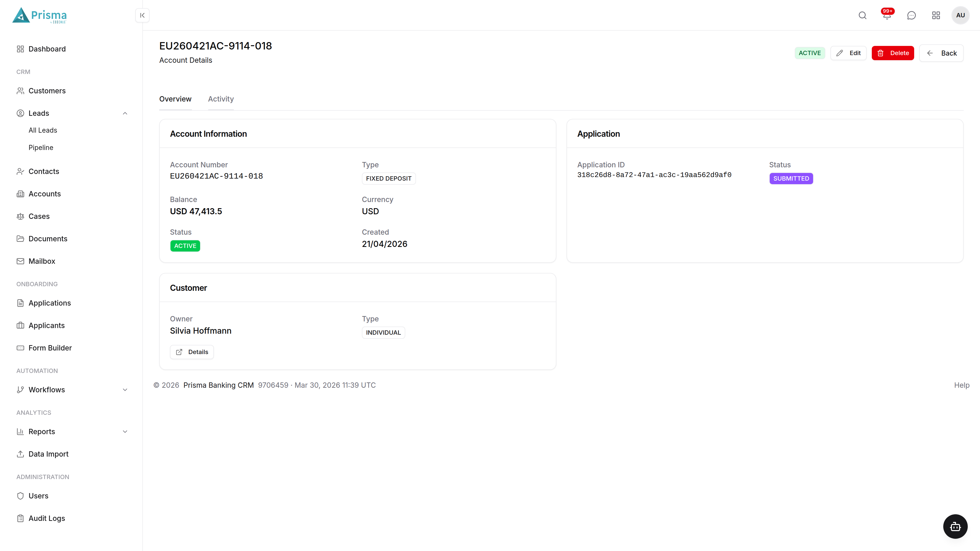Click the Workflows branch icon
Image resolution: width=980 pixels, height=551 pixels.
20,390
